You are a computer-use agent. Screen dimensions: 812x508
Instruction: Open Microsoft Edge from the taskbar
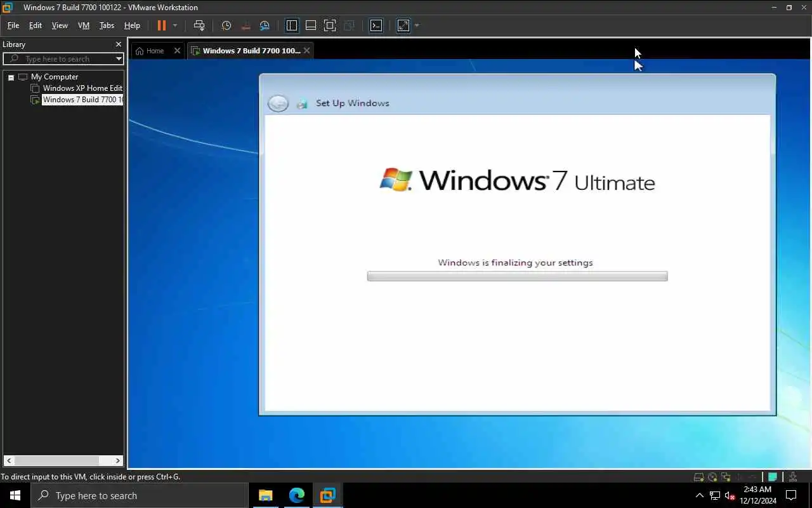coord(297,495)
